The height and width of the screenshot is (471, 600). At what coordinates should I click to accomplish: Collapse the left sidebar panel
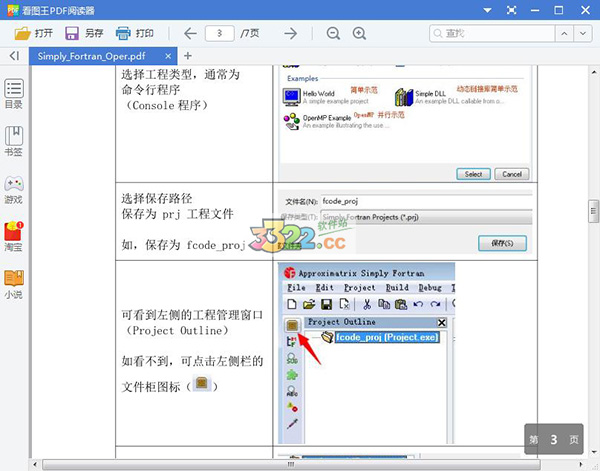[x=14, y=56]
